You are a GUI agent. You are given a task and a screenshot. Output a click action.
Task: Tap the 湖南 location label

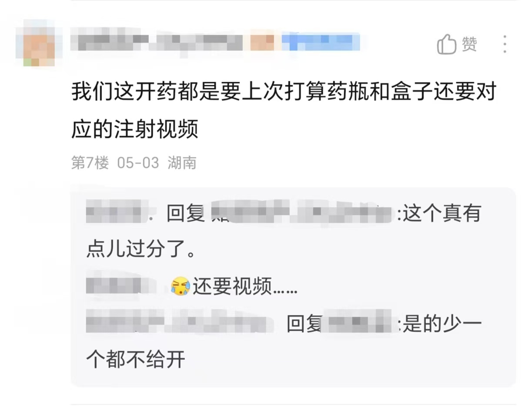click(x=182, y=163)
